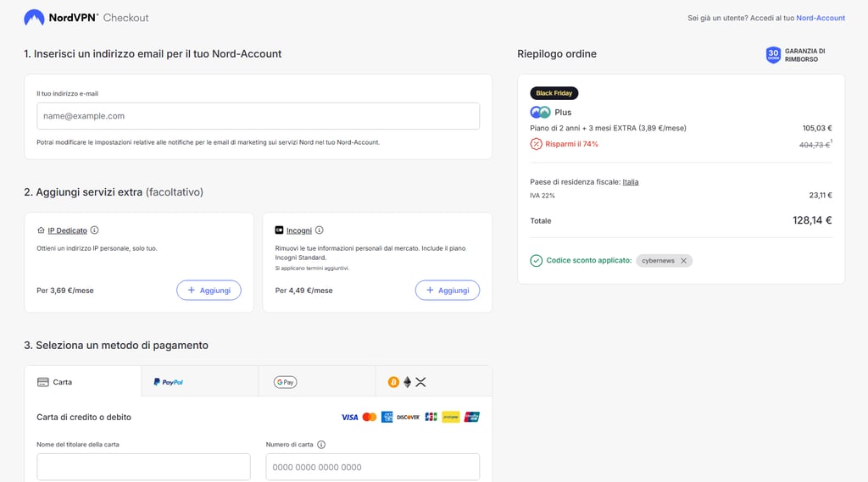868x482 pixels.
Task: Switch to the Google Pay tab
Action: [x=317, y=381]
